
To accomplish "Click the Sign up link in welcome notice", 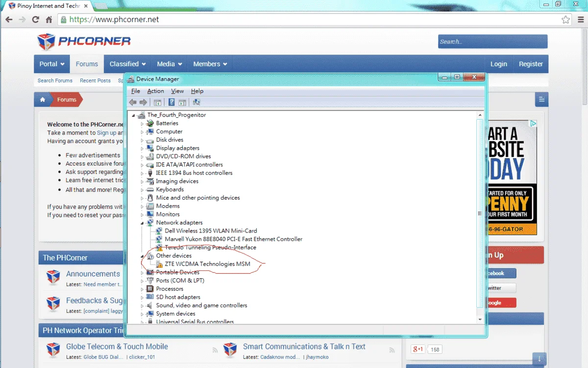I will (106, 133).
